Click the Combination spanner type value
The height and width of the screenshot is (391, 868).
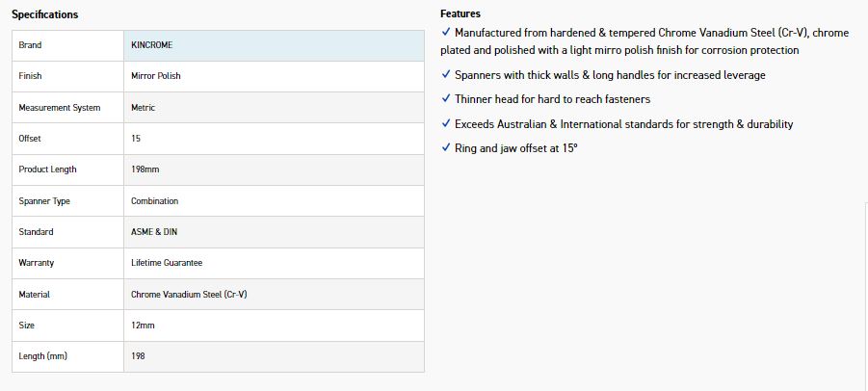coord(154,201)
